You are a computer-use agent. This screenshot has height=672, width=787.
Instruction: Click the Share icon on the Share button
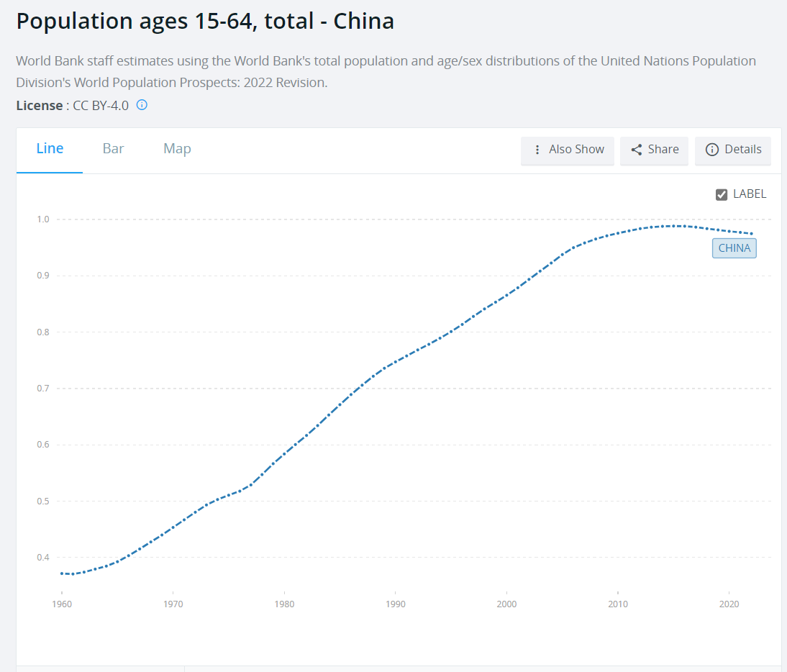click(636, 150)
